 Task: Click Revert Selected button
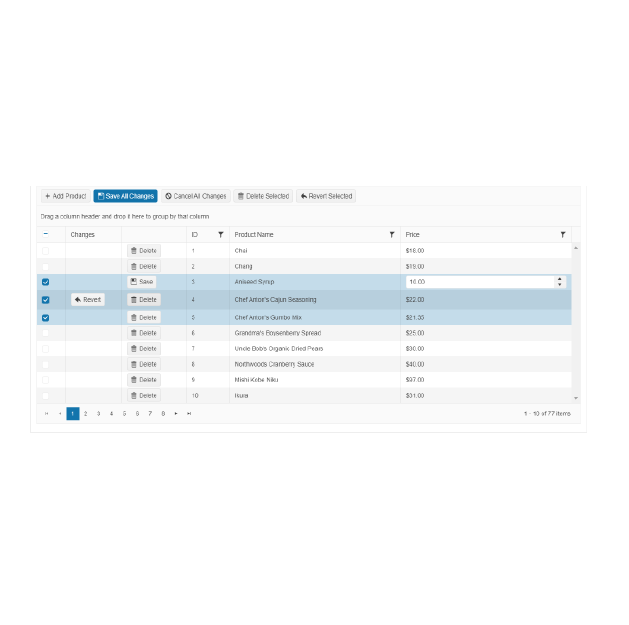(x=326, y=196)
